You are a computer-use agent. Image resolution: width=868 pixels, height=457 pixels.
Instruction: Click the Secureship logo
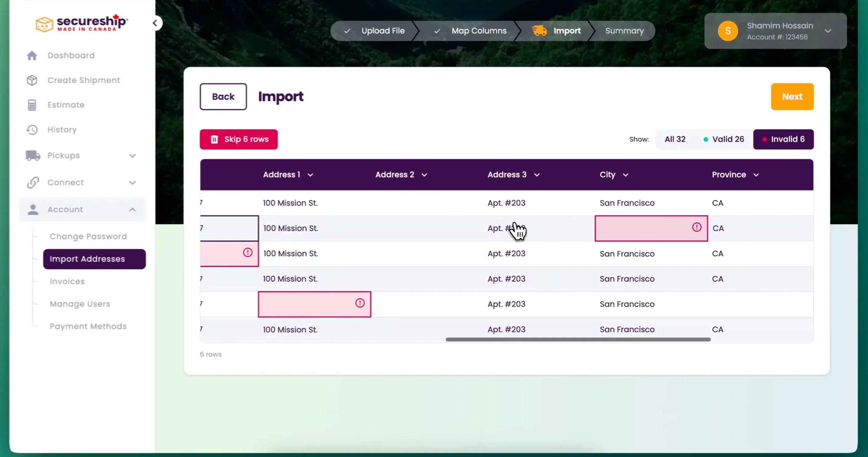coord(82,23)
